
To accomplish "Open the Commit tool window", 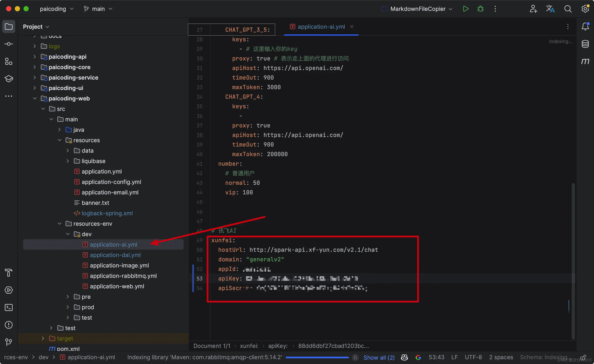I will pos(9,44).
